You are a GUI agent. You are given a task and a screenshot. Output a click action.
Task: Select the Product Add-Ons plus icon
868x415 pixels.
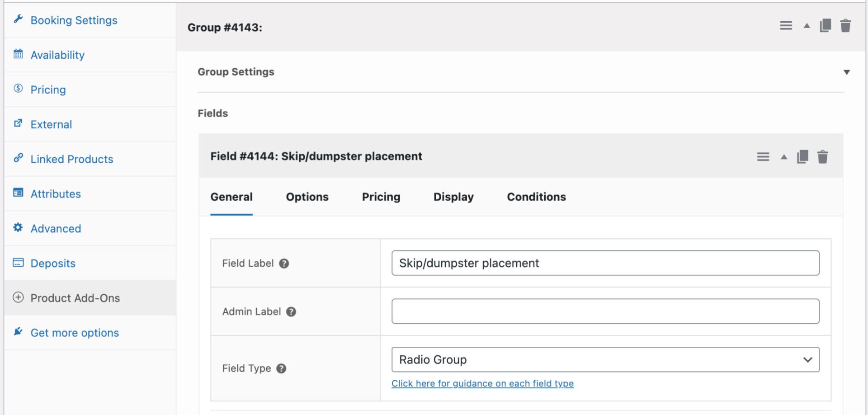click(x=18, y=297)
